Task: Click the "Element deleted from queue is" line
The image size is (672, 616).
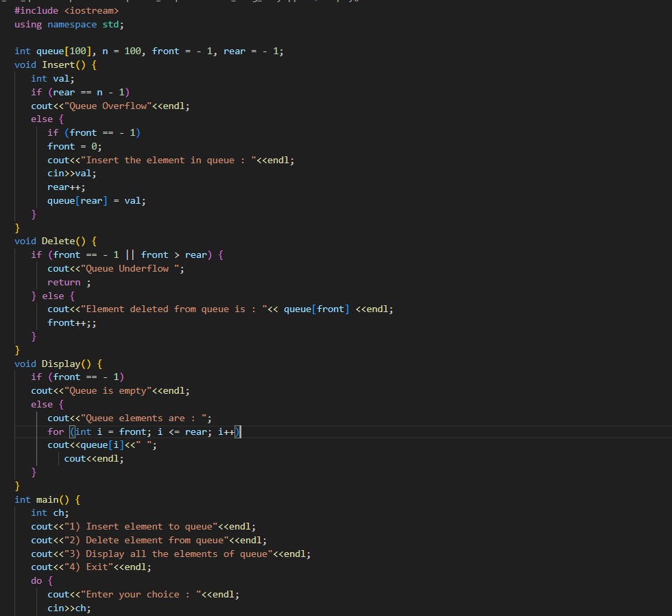Action: 220,309
